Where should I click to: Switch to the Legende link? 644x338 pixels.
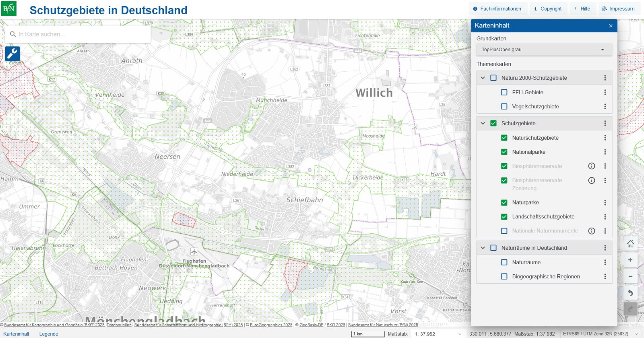click(49, 334)
